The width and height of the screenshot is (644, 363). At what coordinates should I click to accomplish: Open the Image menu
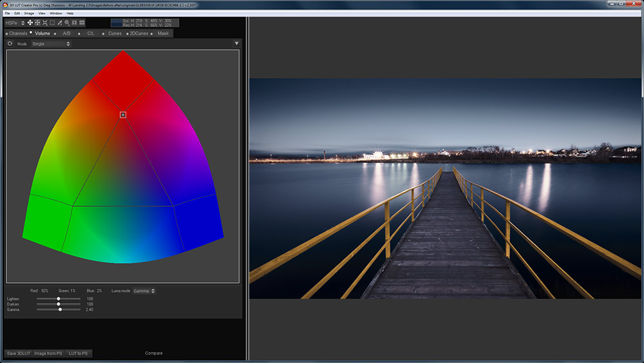click(29, 13)
